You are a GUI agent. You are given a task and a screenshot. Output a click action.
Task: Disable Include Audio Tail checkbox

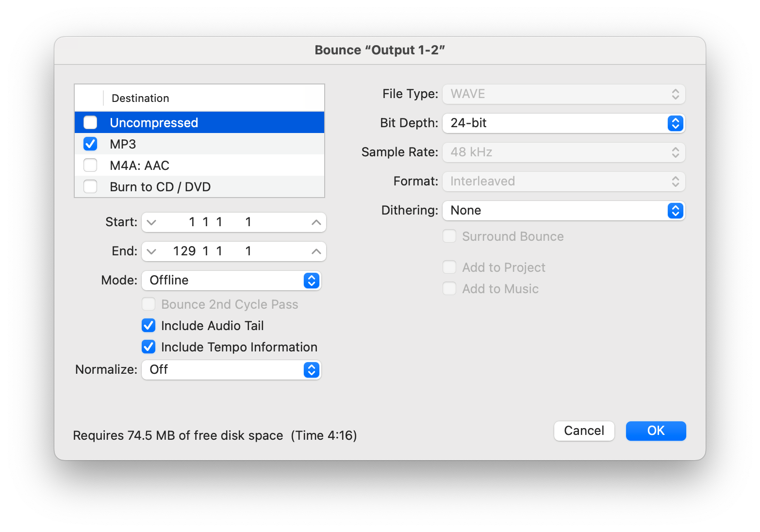click(x=149, y=325)
